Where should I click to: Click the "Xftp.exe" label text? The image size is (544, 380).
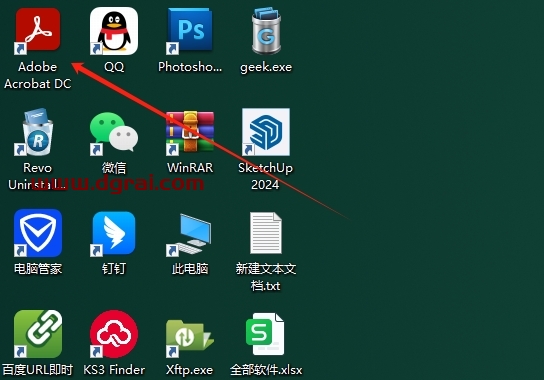tap(189, 370)
